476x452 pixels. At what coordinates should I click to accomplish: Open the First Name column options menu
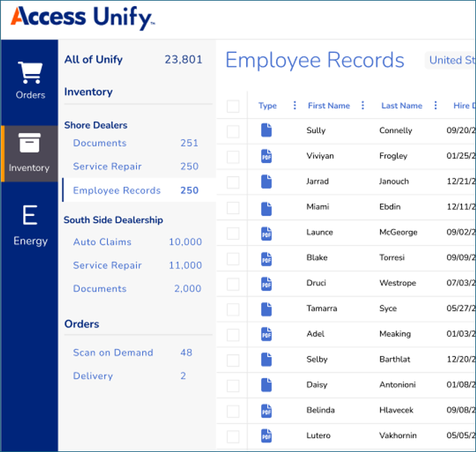pyautogui.click(x=363, y=105)
